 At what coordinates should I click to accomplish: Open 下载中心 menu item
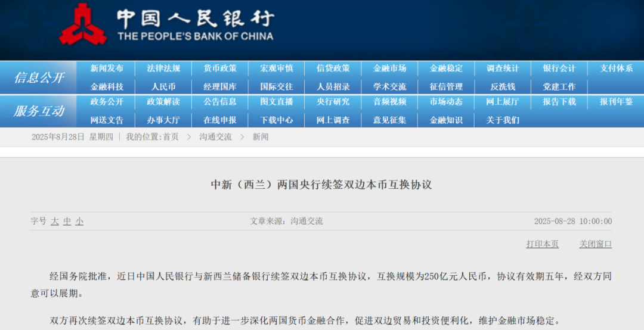[277, 120]
